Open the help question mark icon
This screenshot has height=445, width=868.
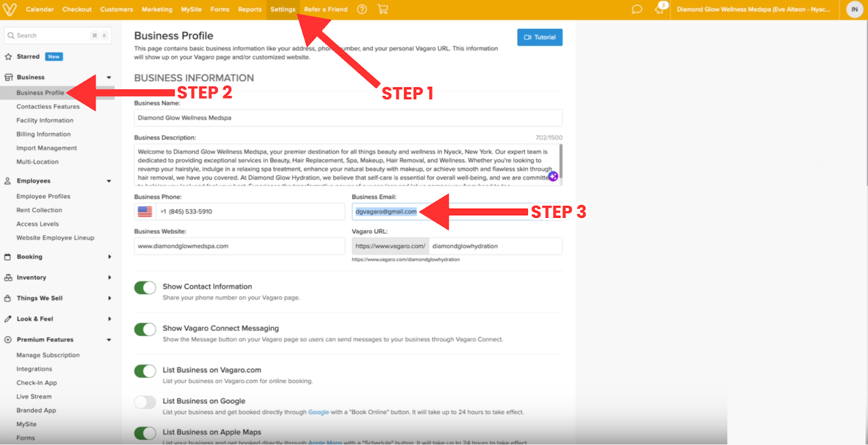pos(362,9)
